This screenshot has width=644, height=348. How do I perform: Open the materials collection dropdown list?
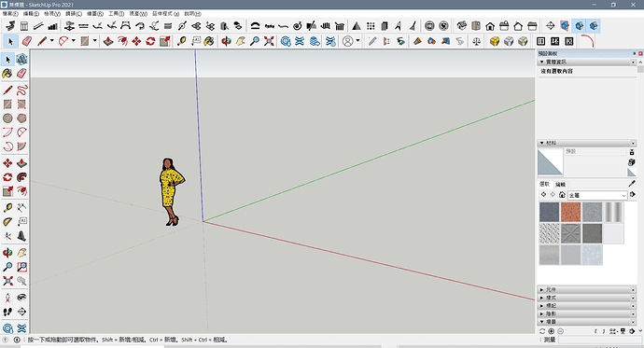pyautogui.click(x=597, y=195)
